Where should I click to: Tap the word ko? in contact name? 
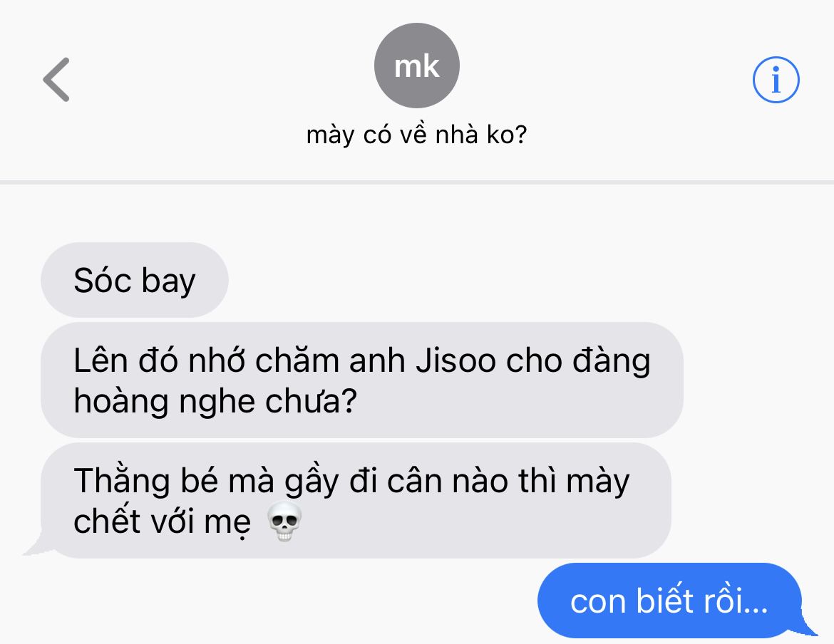pos(507,135)
